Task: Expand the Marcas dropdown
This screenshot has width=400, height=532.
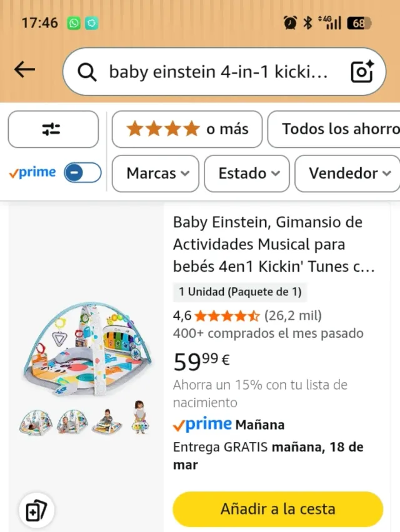Action: coord(155,173)
